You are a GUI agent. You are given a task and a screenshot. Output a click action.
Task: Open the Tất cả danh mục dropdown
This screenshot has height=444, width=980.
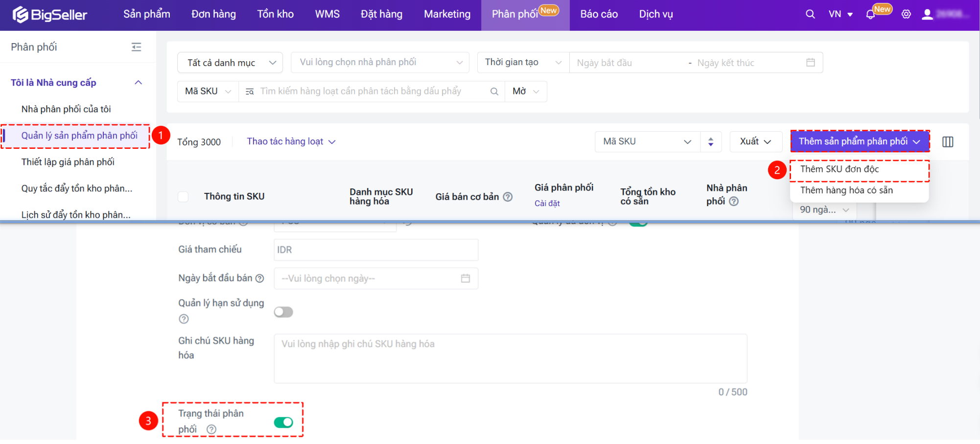(230, 63)
